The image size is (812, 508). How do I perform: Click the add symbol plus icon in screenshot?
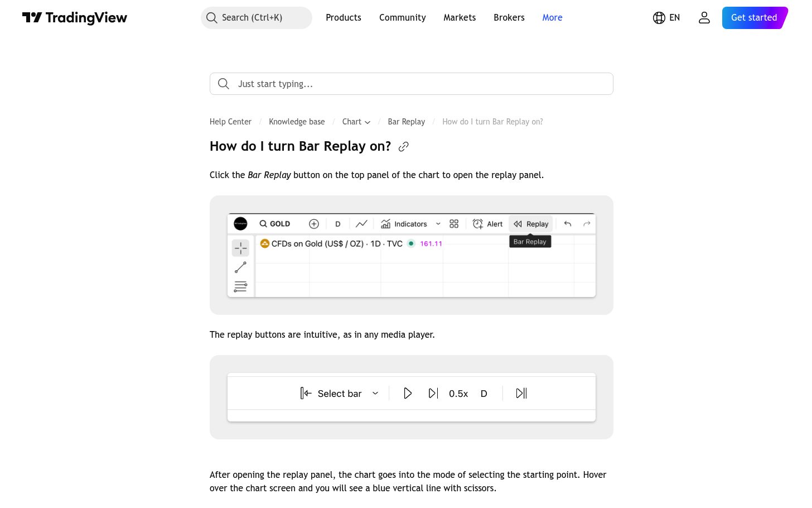click(x=314, y=224)
